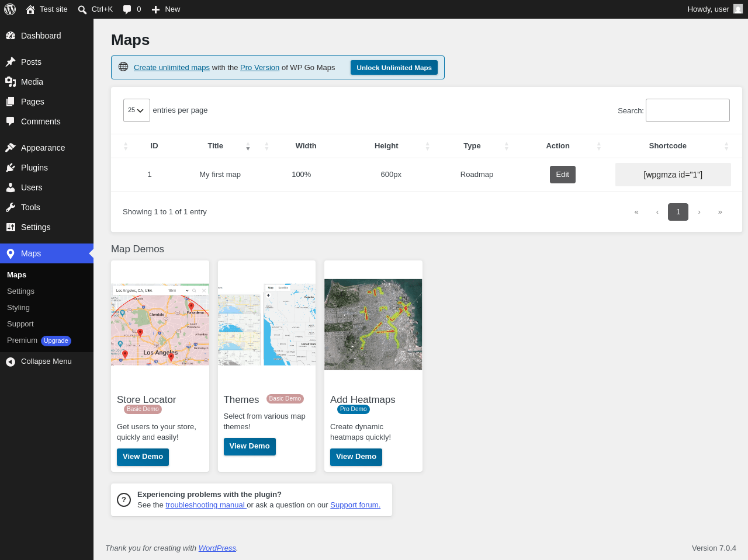Click the Unlock Unlimited Maps button
Image resolution: width=748 pixels, height=560 pixels.
394,68
